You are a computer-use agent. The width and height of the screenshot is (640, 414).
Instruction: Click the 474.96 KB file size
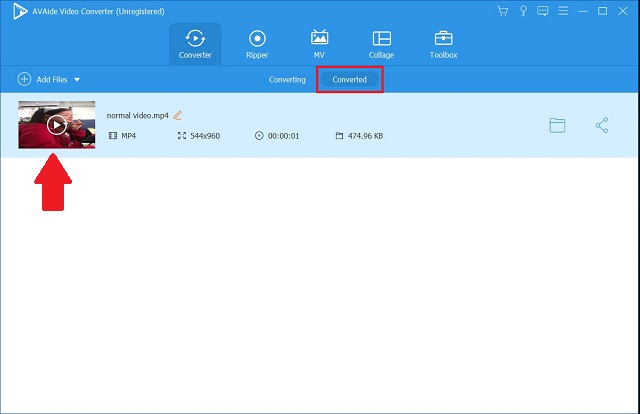(x=365, y=136)
